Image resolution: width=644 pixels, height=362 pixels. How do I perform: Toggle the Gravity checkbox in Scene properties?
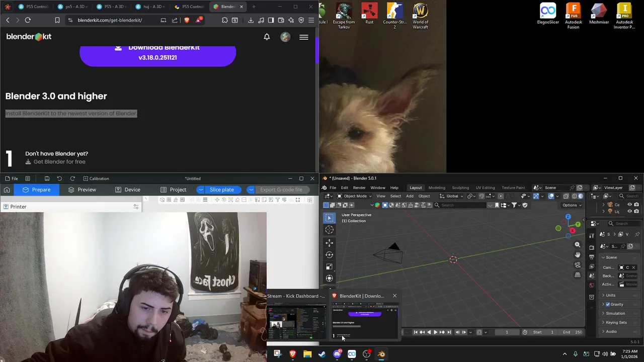[608, 304]
